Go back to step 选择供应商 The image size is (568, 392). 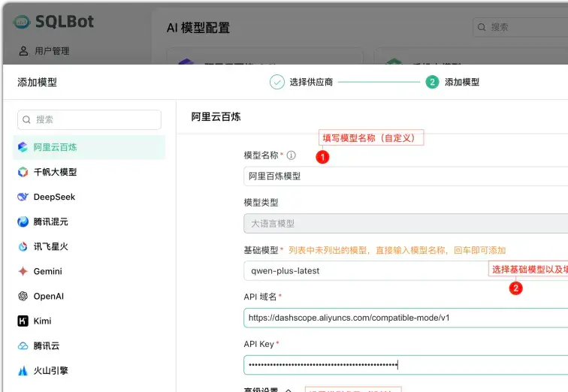coord(301,83)
